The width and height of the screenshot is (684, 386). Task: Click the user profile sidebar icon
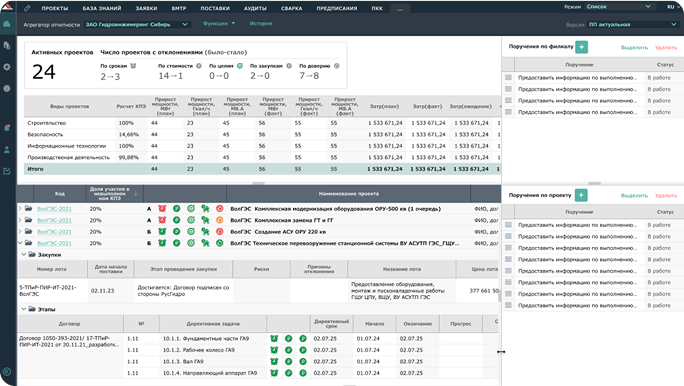[x=7, y=150]
